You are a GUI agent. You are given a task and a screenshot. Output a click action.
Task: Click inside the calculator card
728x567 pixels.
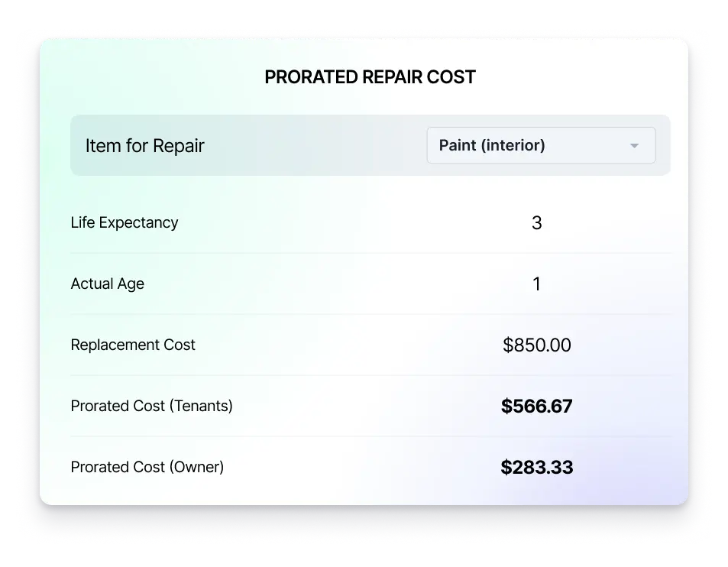pos(370,306)
